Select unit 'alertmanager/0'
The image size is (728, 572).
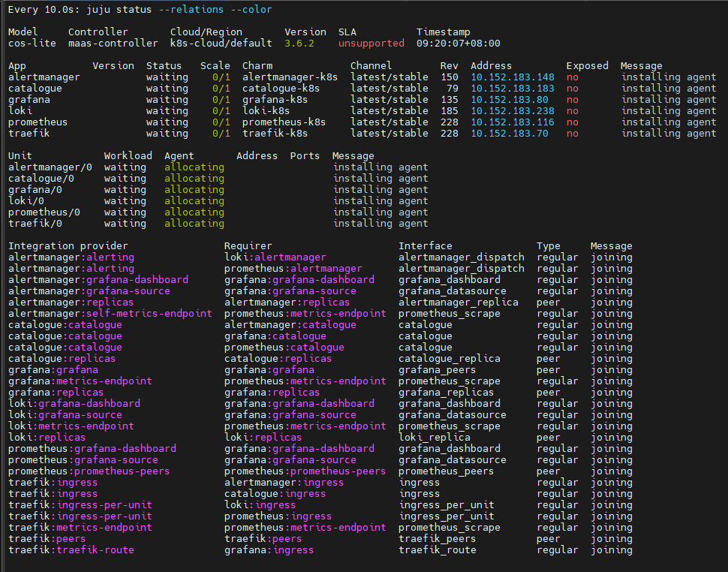[x=50, y=167]
